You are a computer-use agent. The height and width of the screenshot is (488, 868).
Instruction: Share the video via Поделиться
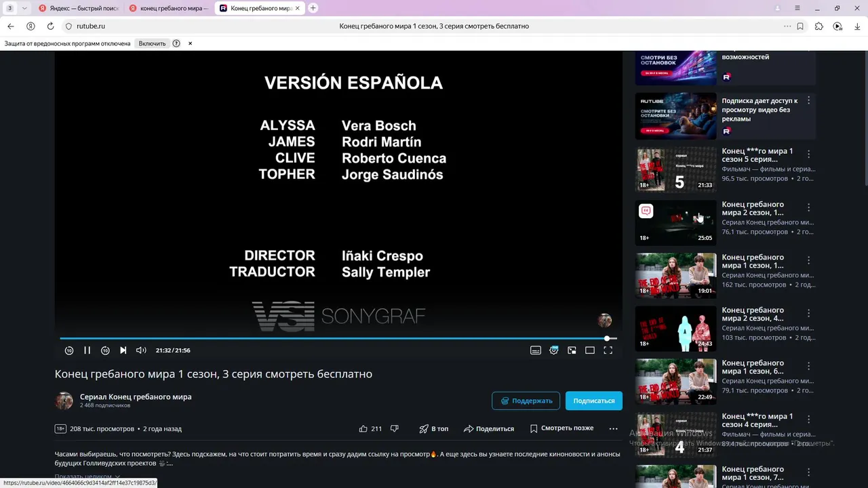click(x=489, y=428)
